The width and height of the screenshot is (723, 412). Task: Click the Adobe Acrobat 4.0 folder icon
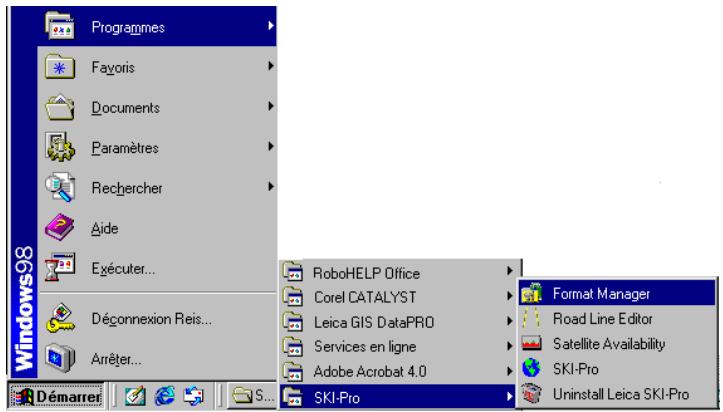click(x=293, y=371)
